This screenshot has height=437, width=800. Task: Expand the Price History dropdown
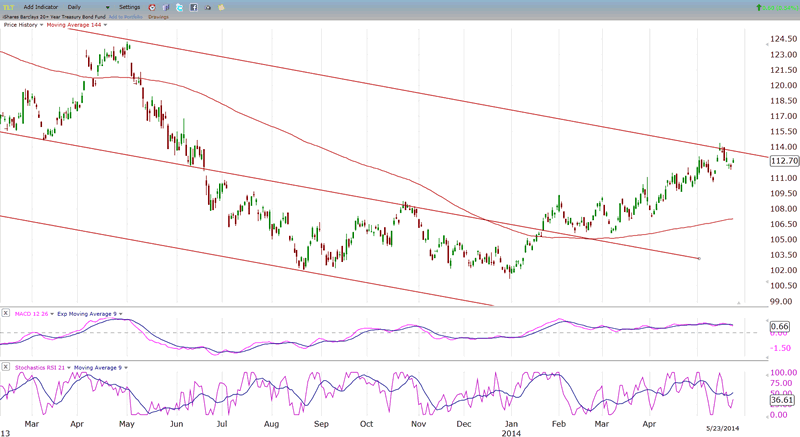[x=24, y=24]
